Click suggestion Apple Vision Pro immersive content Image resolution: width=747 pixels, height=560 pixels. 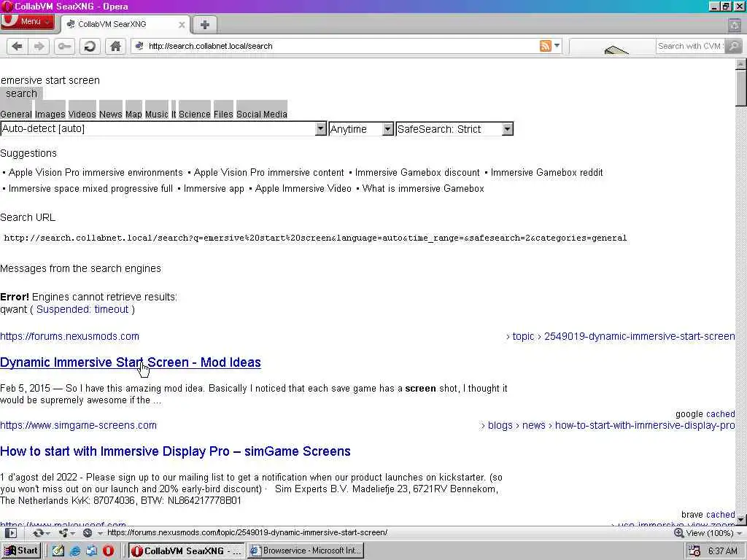(268, 172)
